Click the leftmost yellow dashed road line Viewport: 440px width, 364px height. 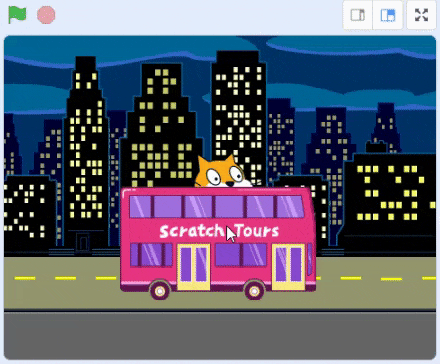tap(25, 278)
